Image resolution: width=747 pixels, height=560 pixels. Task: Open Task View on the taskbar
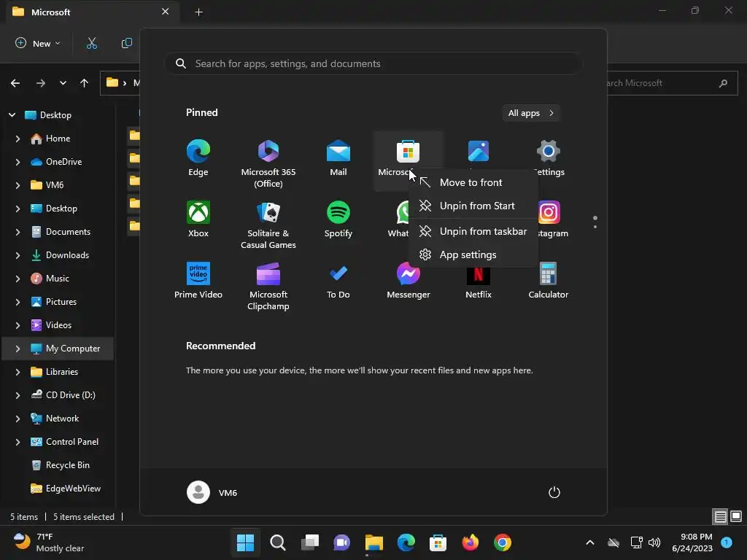point(309,542)
